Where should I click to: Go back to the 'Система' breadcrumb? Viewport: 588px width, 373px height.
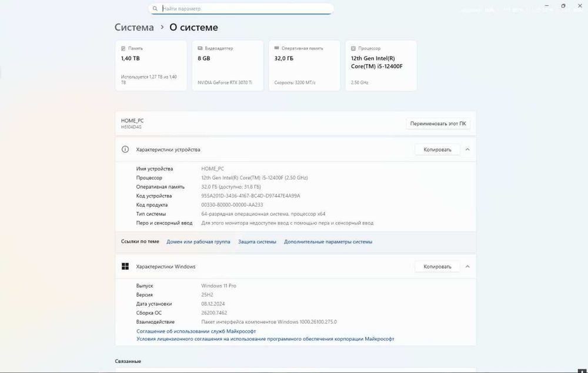tap(134, 28)
